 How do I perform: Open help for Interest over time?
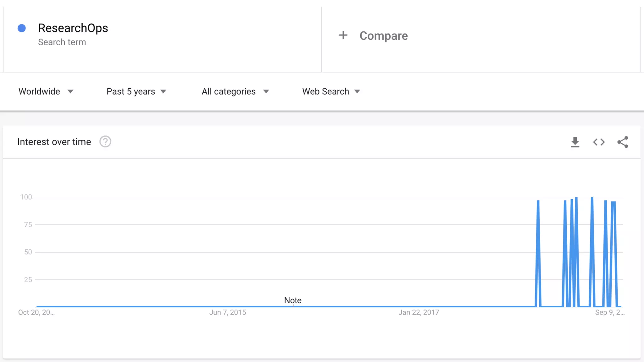tap(105, 142)
